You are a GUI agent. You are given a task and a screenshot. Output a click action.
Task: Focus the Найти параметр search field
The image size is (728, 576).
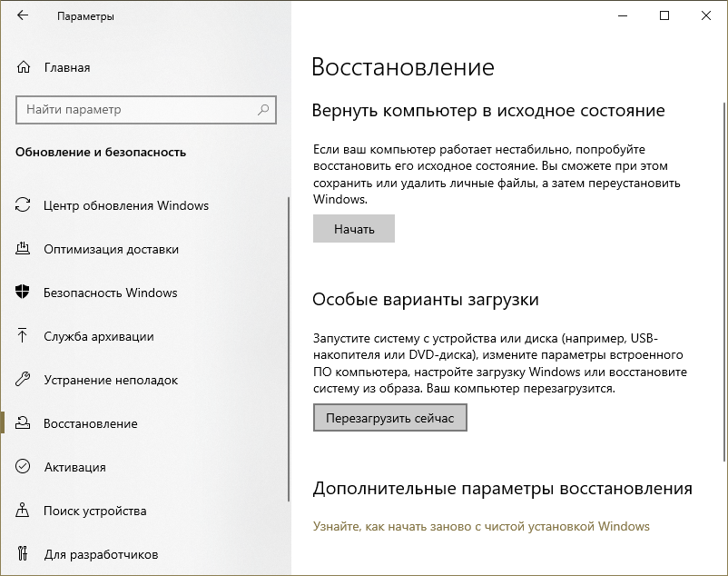click(x=136, y=110)
